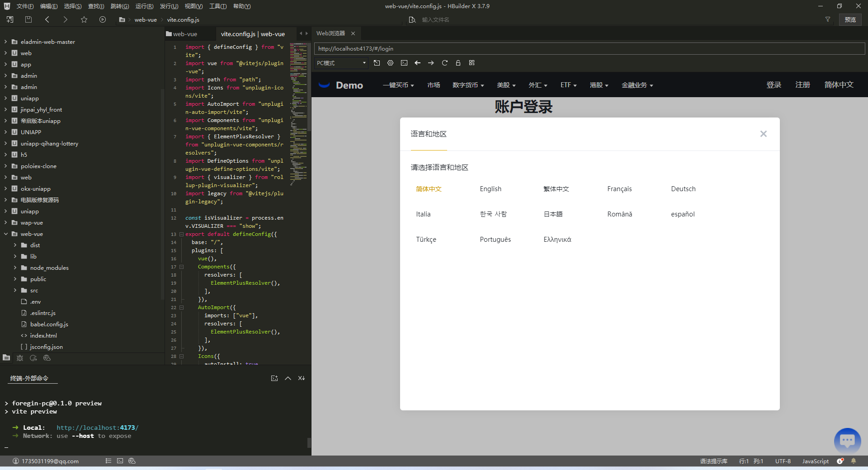The height and width of the screenshot is (470, 868).
Task: Click the browser URL address field
Action: (590, 48)
